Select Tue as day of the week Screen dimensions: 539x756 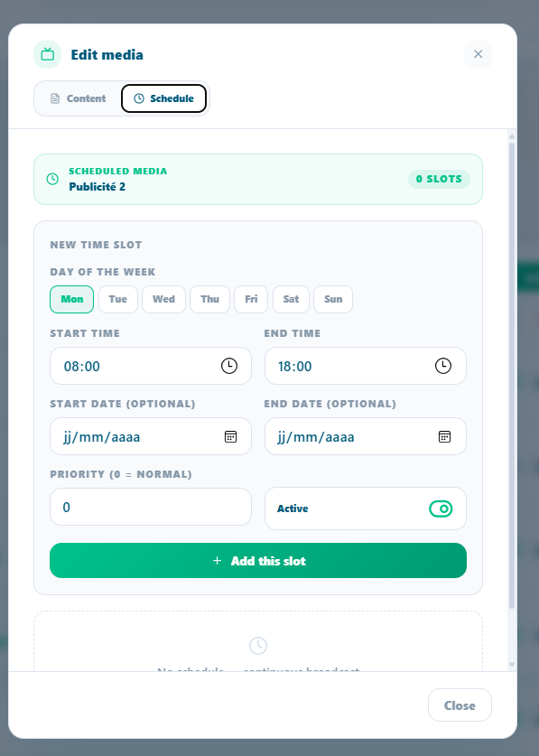point(118,299)
